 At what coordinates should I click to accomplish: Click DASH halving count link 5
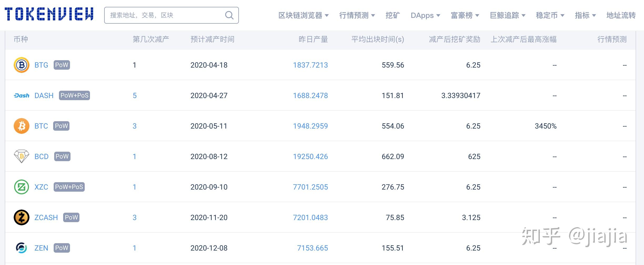135,95
